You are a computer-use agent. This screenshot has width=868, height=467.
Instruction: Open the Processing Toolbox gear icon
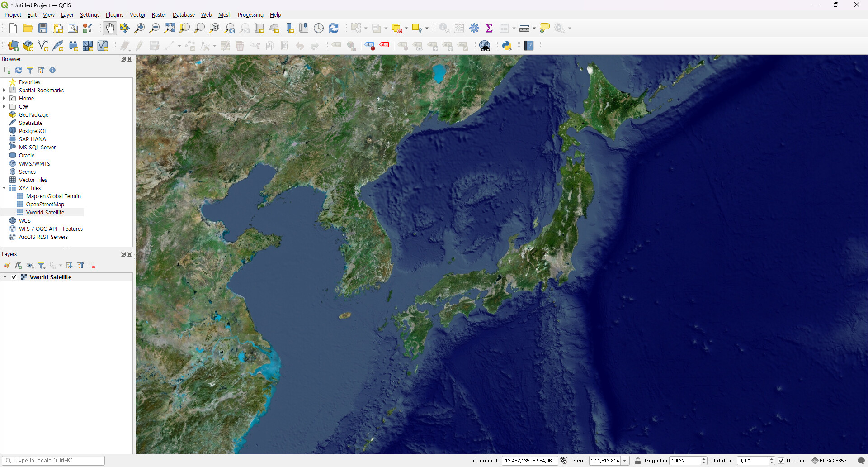coord(474,28)
